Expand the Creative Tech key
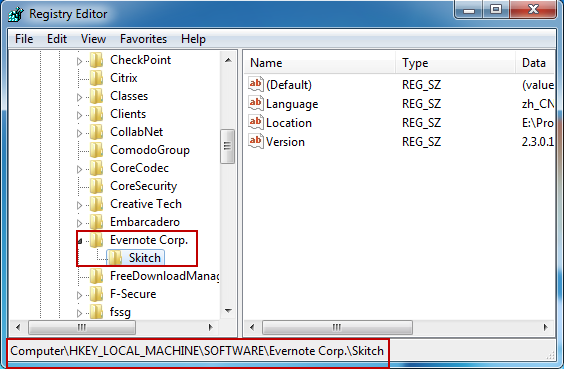 [79, 205]
